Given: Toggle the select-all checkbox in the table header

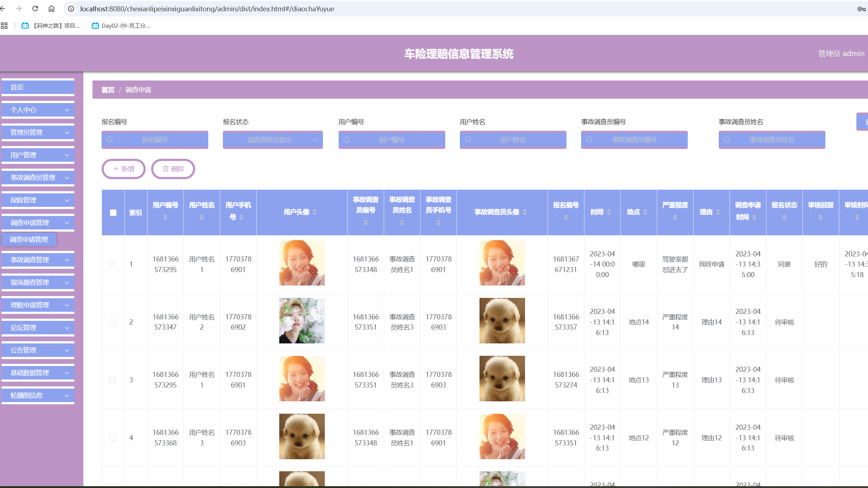Looking at the screenshot, I should [x=113, y=213].
